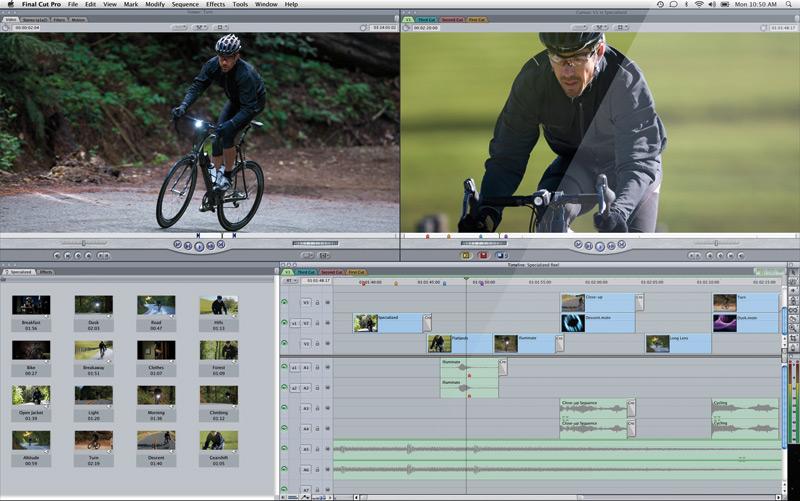Select the Breakaway clip thumbnail in Browser

[x=94, y=350]
